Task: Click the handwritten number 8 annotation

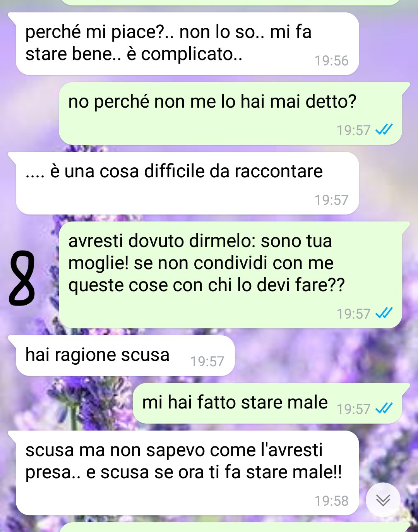Action: coord(22,278)
